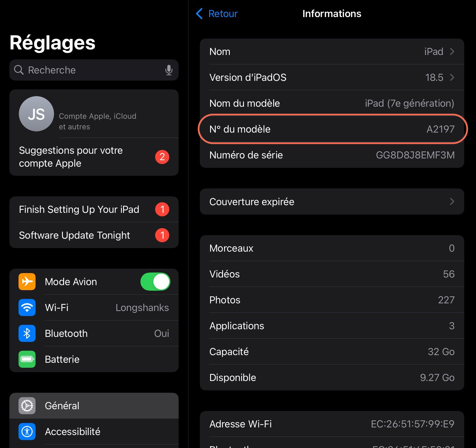Click the badge on Software Update Tonight
476x448 pixels.
click(162, 235)
